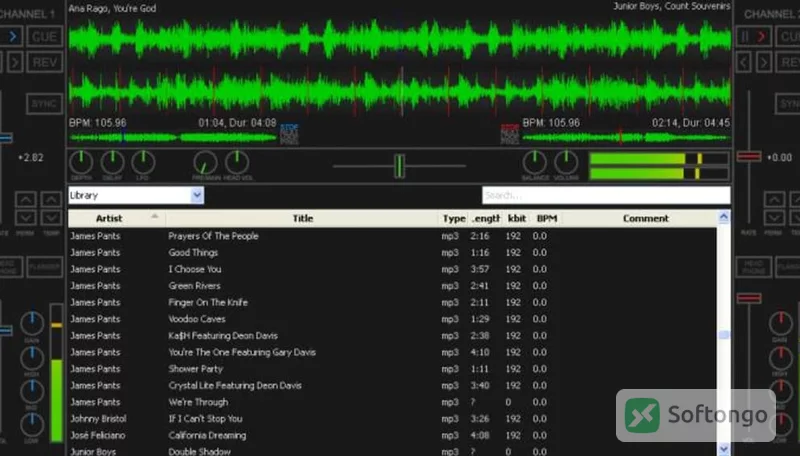Image resolution: width=800 pixels, height=456 pixels.
Task: Select the track "Prayers Of The People"
Action: pyautogui.click(x=392, y=236)
